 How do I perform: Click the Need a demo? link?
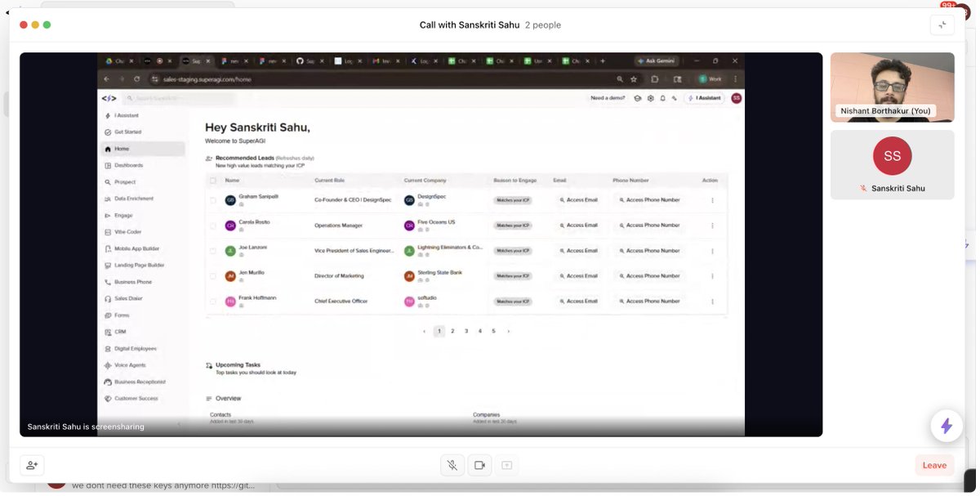(608, 98)
